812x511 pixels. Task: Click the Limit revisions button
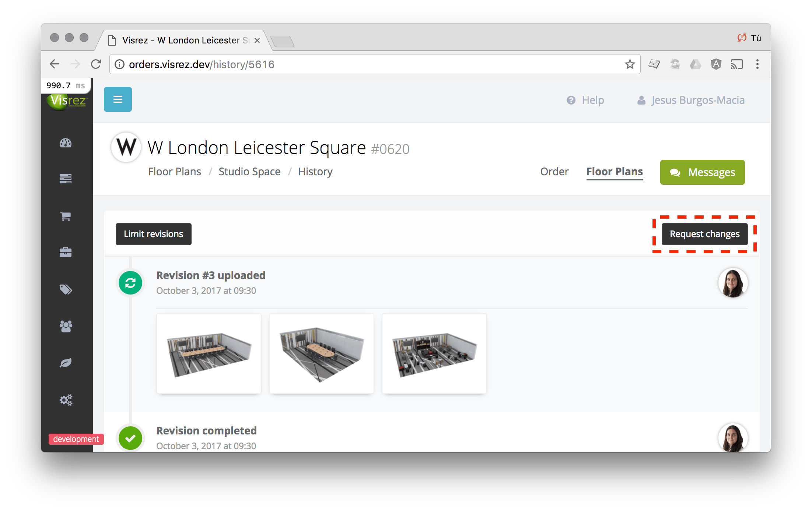[x=153, y=234]
